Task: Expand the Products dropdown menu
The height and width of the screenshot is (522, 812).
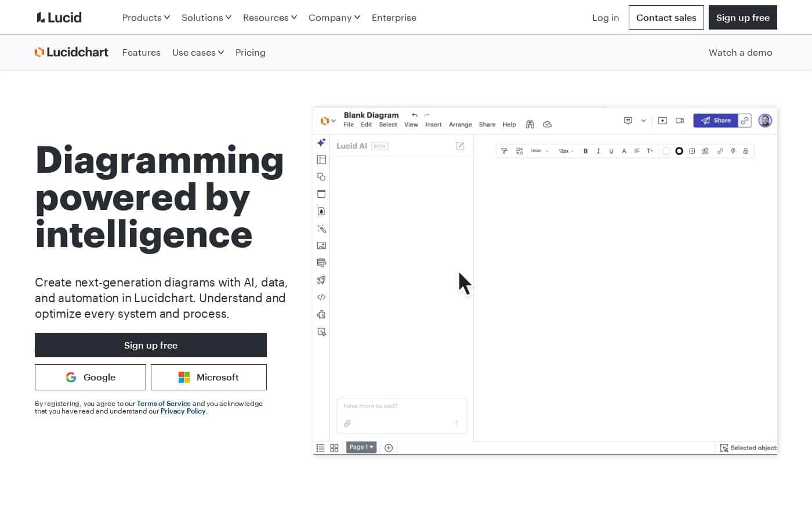Action: (146, 17)
